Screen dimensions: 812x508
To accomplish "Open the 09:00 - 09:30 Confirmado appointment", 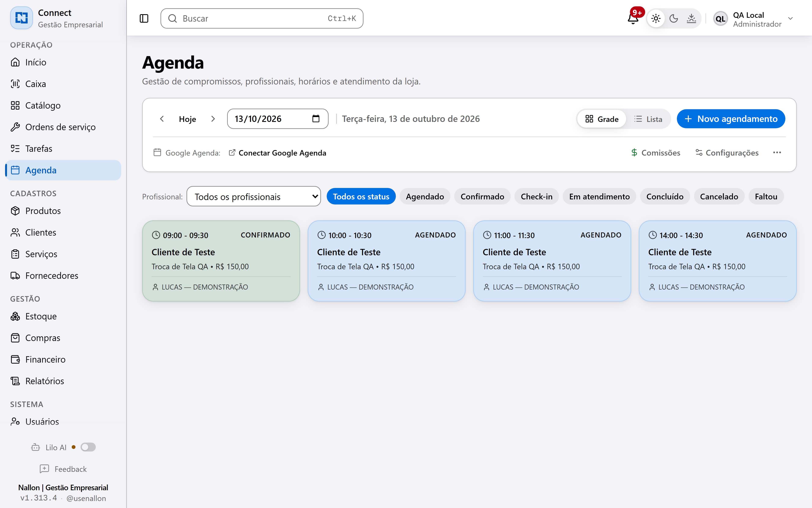I will (221, 261).
